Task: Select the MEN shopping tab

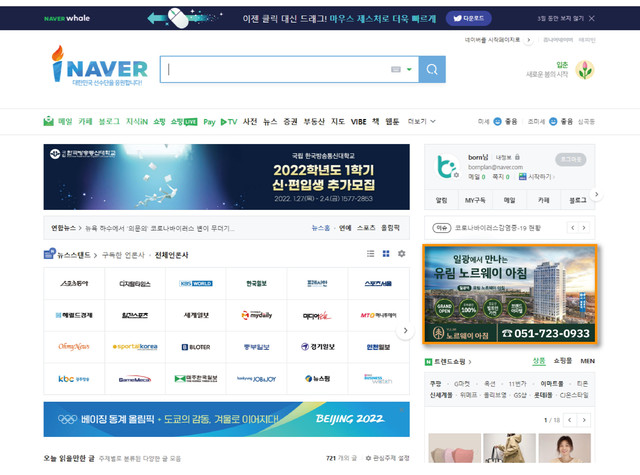Action: [x=587, y=361]
